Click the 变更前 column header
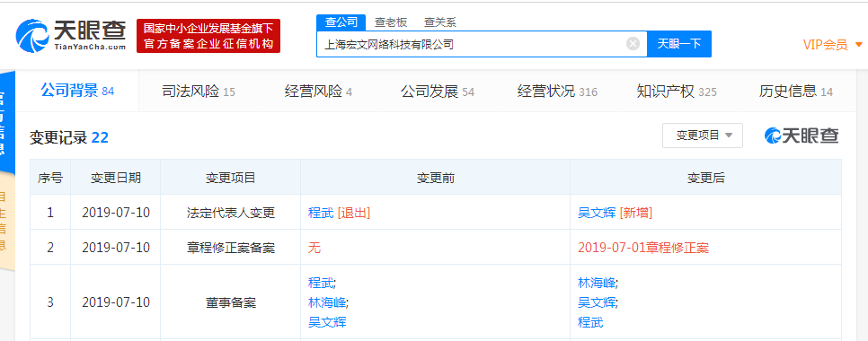Image resolution: width=868 pixels, height=341 pixels. pos(436,178)
